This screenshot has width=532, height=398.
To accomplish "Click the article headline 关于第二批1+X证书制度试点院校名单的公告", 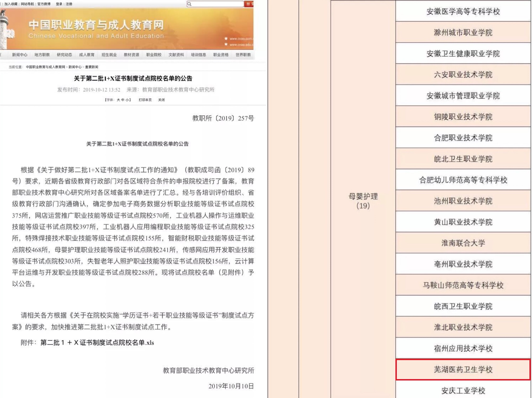I will click(133, 78).
